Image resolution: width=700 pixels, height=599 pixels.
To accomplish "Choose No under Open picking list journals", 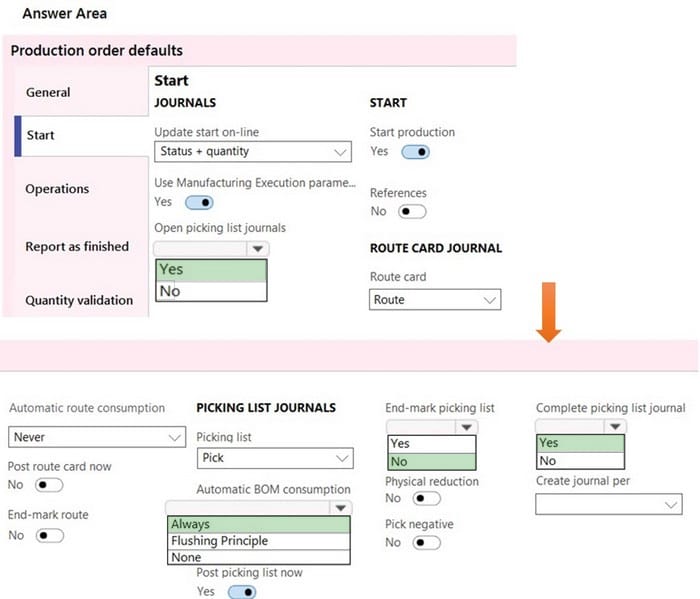I will tap(211, 291).
